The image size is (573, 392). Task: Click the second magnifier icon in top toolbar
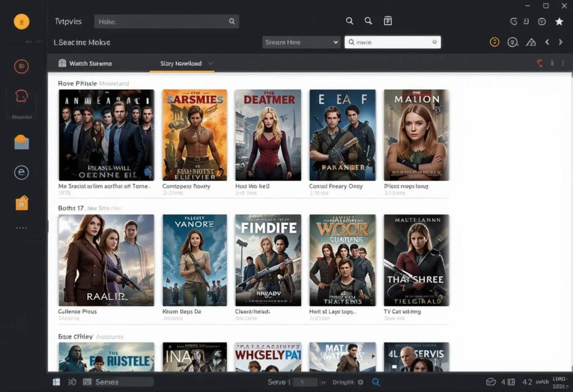coord(368,21)
